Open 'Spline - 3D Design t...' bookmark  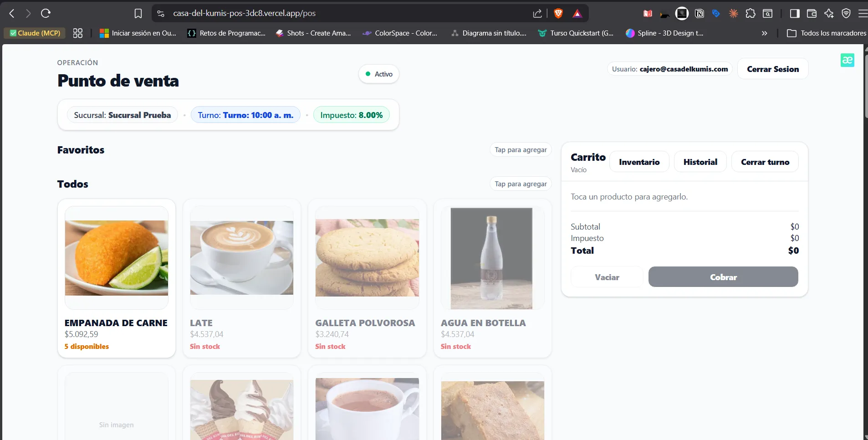click(x=665, y=33)
